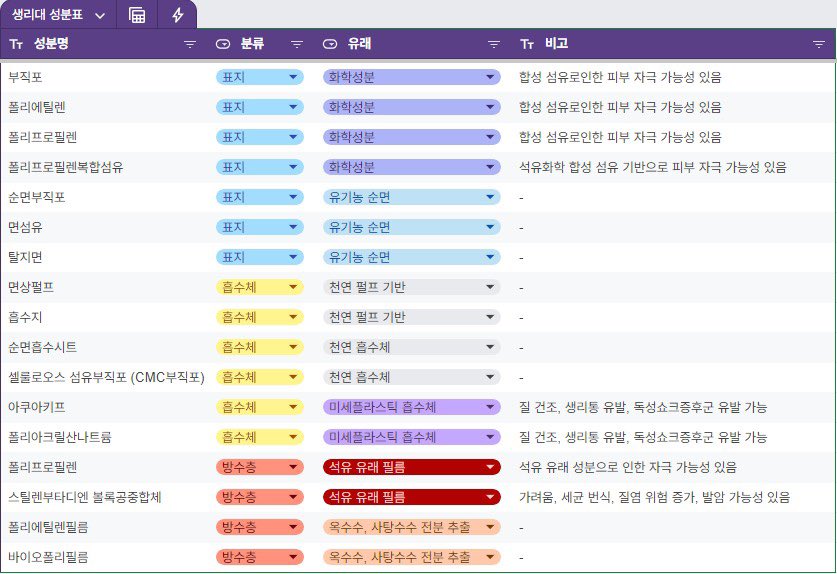Open filter menu for 분류 column
837x574 pixels.
pos(297,44)
